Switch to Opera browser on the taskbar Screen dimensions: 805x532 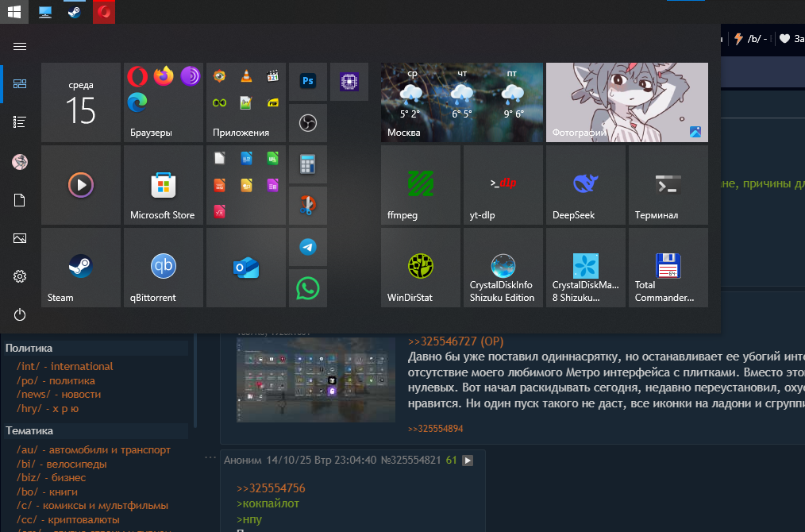104,13
